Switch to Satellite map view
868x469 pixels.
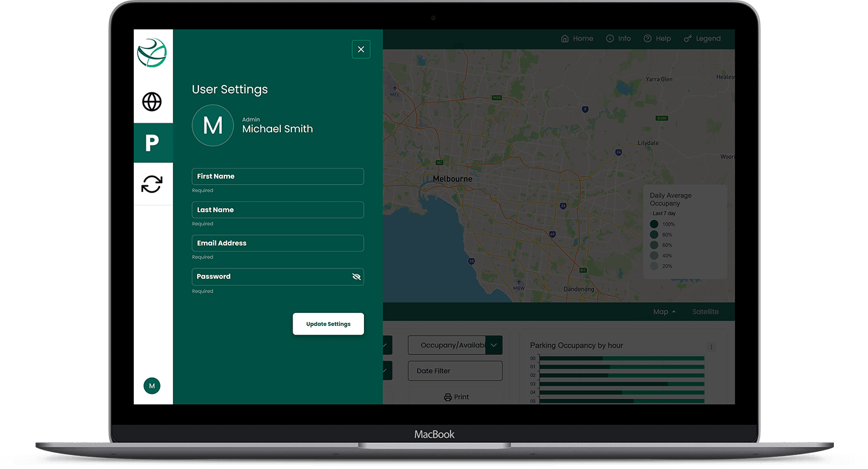[706, 312]
